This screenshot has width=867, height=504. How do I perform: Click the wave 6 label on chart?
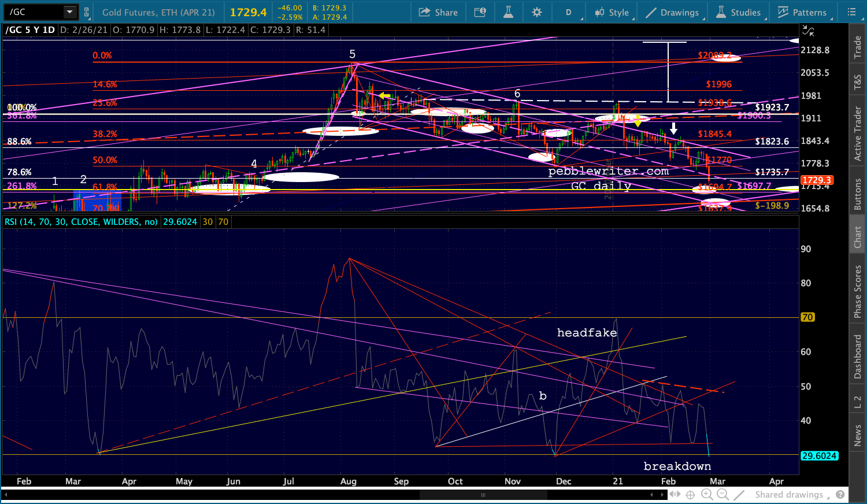pos(517,94)
